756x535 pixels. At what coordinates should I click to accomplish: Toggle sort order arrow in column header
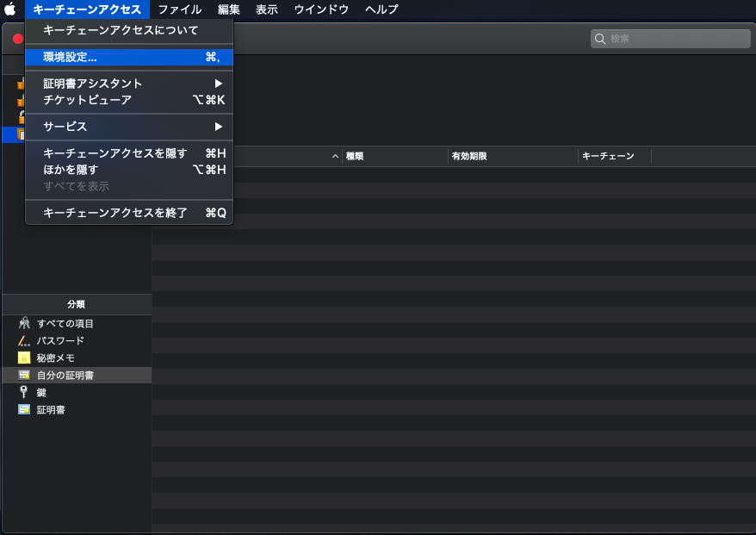coord(335,157)
